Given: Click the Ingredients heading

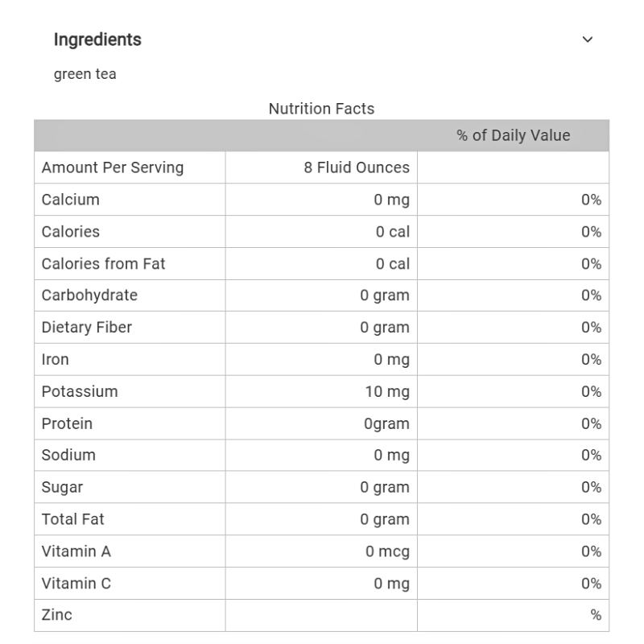Looking at the screenshot, I should click(x=97, y=39).
